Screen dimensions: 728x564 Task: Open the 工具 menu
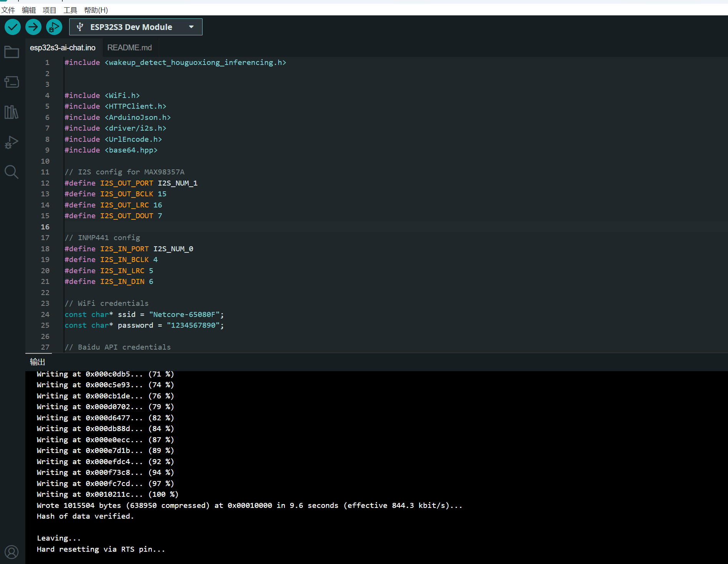point(70,10)
